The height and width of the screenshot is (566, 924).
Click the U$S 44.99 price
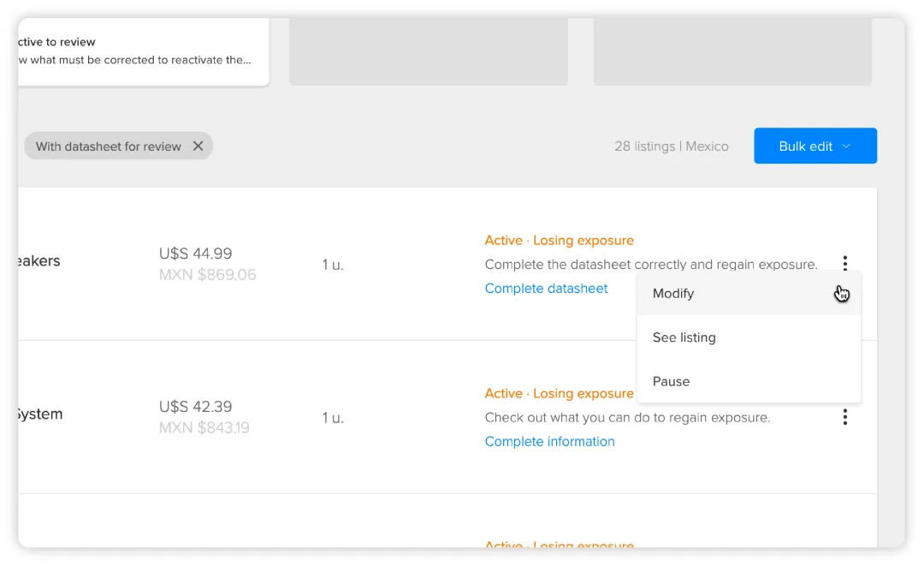click(x=195, y=253)
